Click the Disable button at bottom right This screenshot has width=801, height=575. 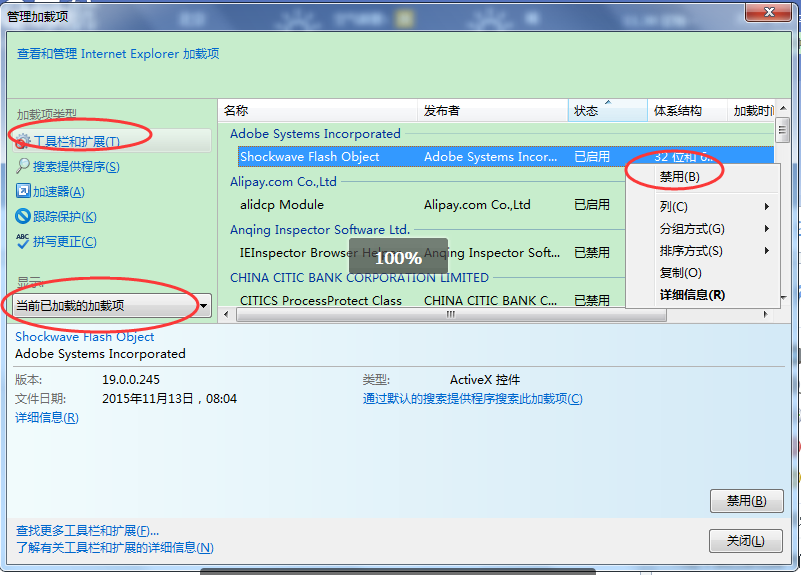point(745,501)
